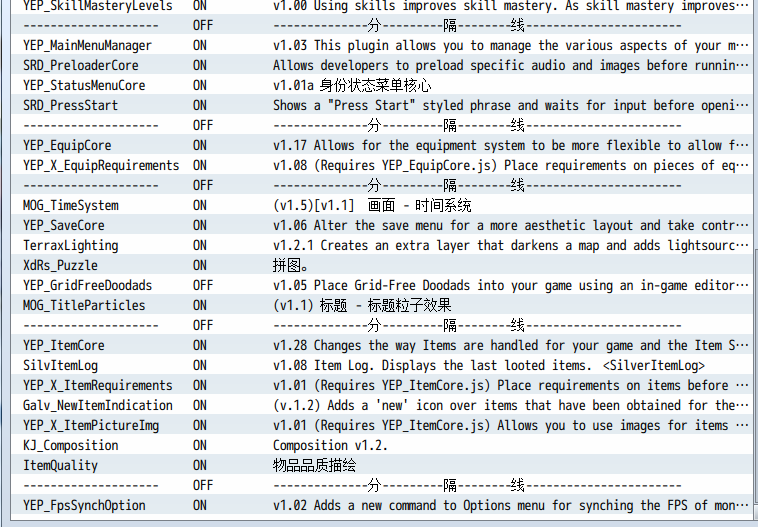Viewport: 758px width, 527px height.
Task: Click the vertical scrollbar of the plugin list
Action: point(756,376)
